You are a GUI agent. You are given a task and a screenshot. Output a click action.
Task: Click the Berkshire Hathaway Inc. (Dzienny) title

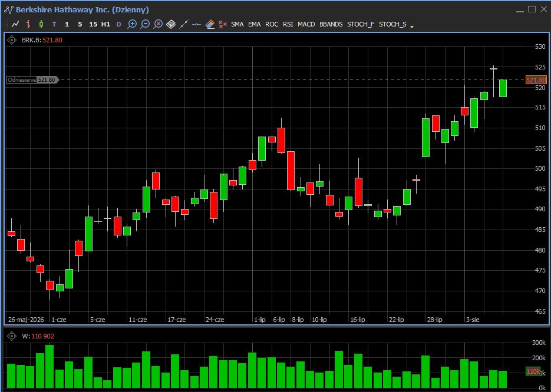point(83,10)
